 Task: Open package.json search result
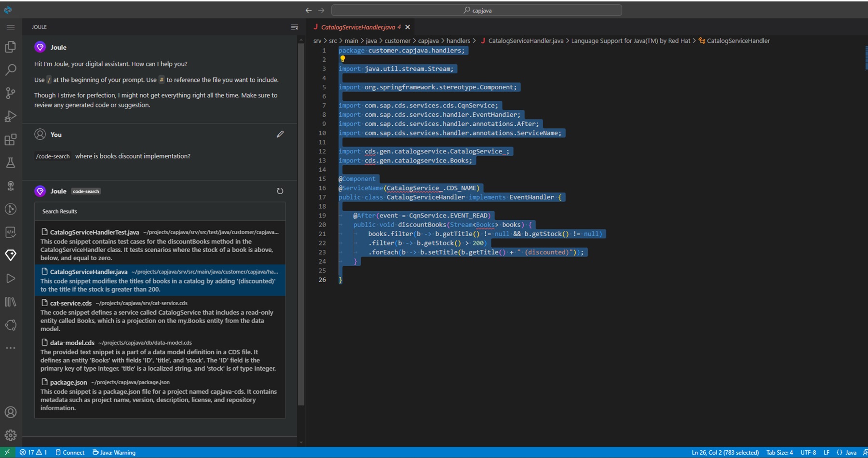pyautogui.click(x=160, y=395)
